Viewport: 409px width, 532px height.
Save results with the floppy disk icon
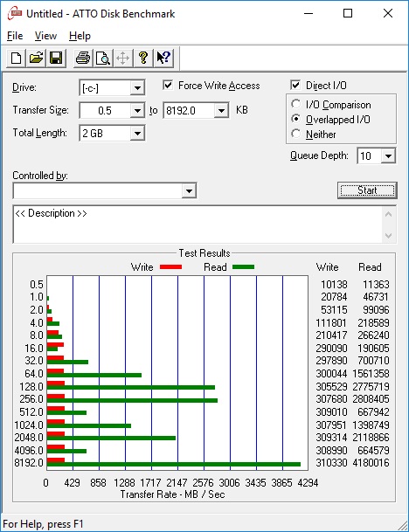[x=56, y=58]
